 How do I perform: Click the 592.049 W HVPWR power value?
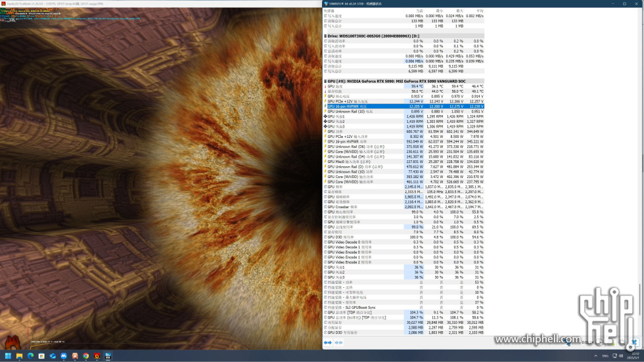pyautogui.click(x=415, y=142)
